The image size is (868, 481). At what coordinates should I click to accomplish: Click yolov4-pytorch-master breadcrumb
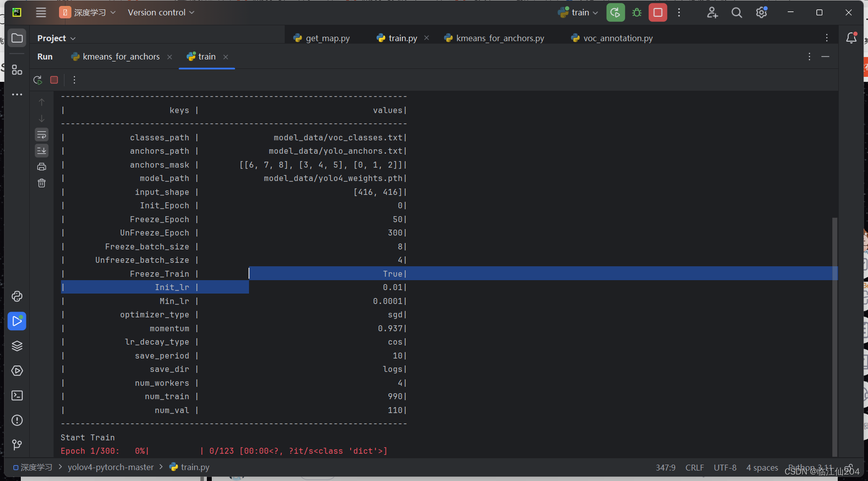[x=111, y=467]
